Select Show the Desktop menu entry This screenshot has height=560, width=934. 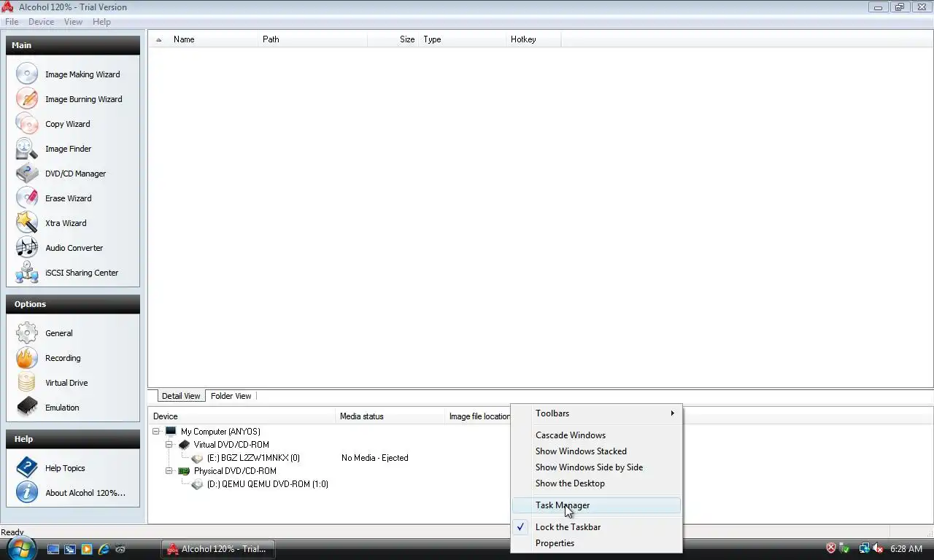(596, 483)
